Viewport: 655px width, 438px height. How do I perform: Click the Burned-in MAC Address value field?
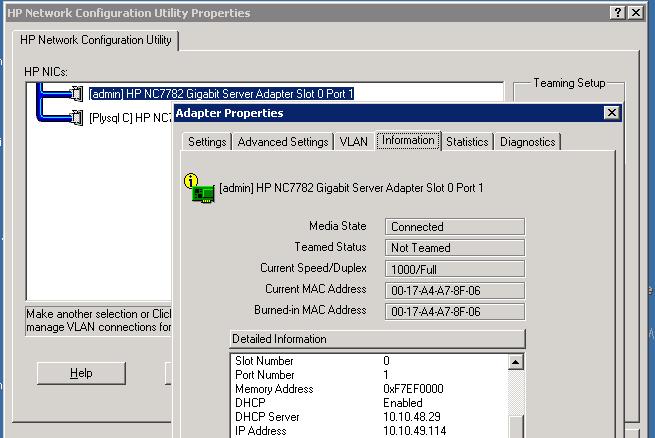[455, 312]
